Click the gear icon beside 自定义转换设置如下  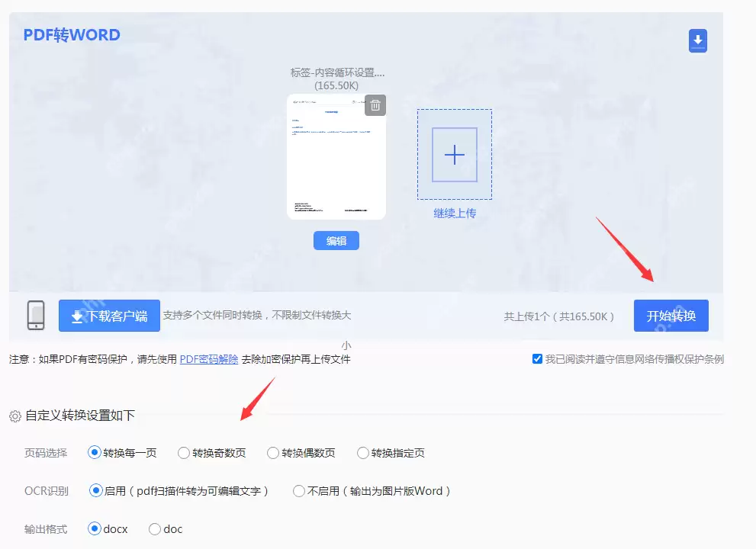click(x=14, y=416)
